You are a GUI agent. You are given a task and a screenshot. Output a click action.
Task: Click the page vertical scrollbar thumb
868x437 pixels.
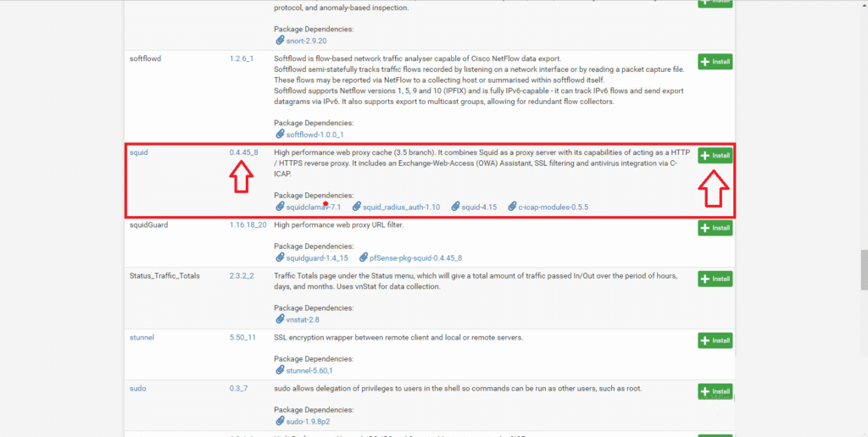pos(864,269)
